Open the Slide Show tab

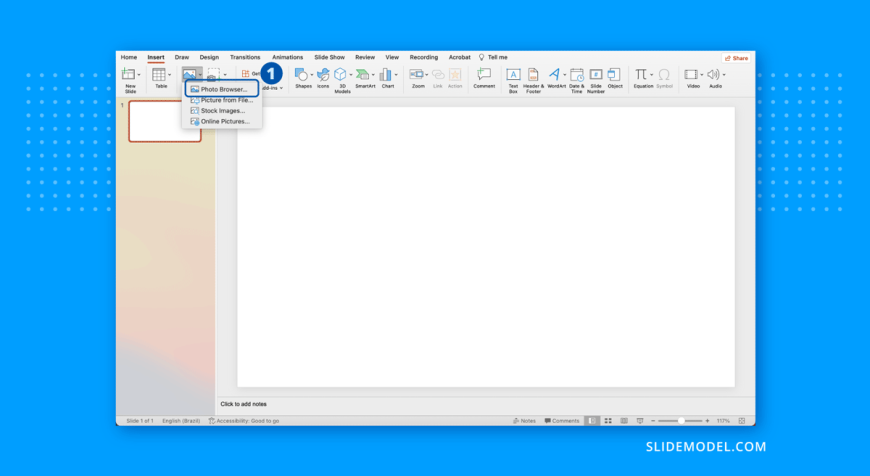pyautogui.click(x=330, y=57)
